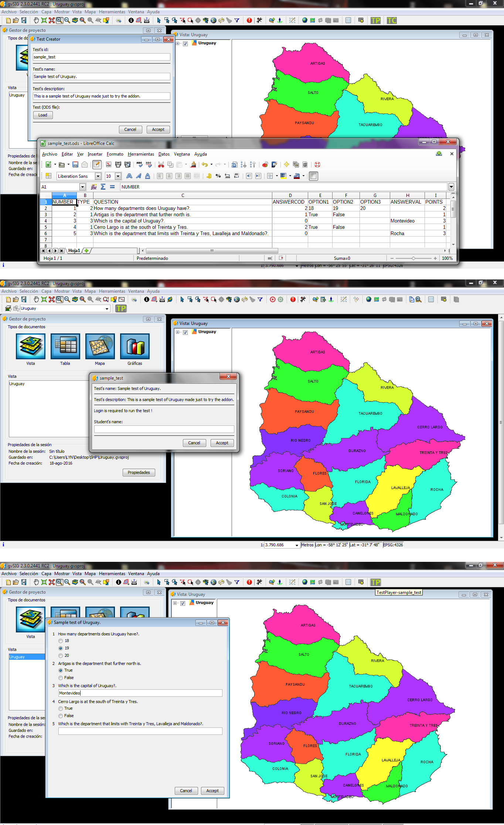Click the Student's name input field
This screenshot has height=825, width=504.
pyautogui.click(x=164, y=429)
